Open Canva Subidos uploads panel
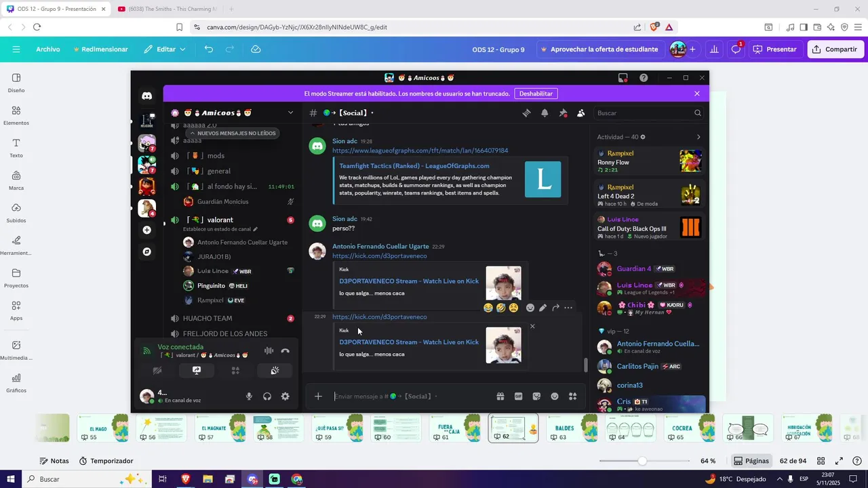This screenshot has height=488, width=868. [16, 213]
